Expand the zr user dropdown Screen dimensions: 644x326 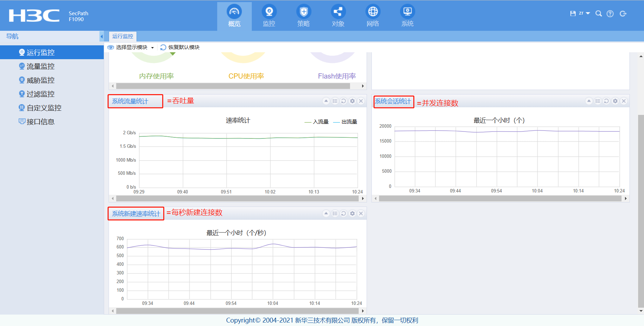click(x=584, y=13)
